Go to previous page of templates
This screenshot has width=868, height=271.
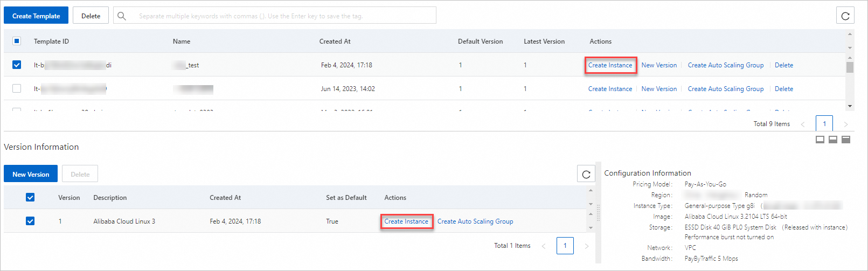pos(803,124)
